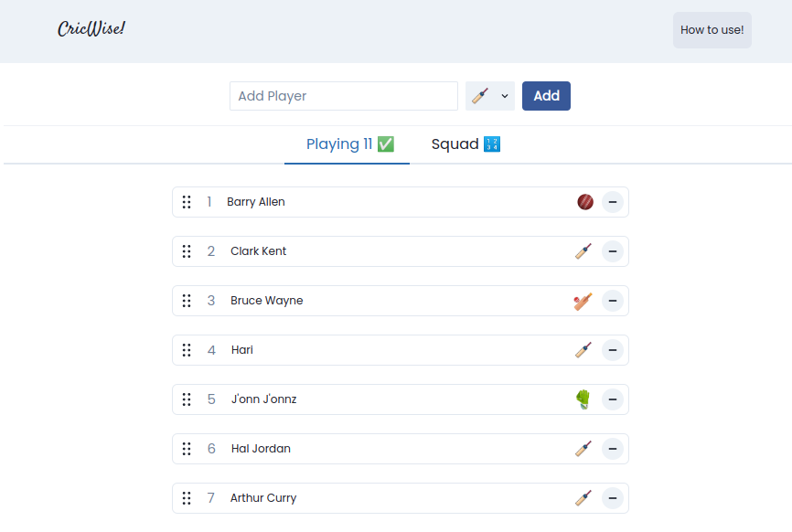Click the all-rounder icon for Bruce Wayne
Viewport: 792px width, 532px height.
pyautogui.click(x=583, y=301)
